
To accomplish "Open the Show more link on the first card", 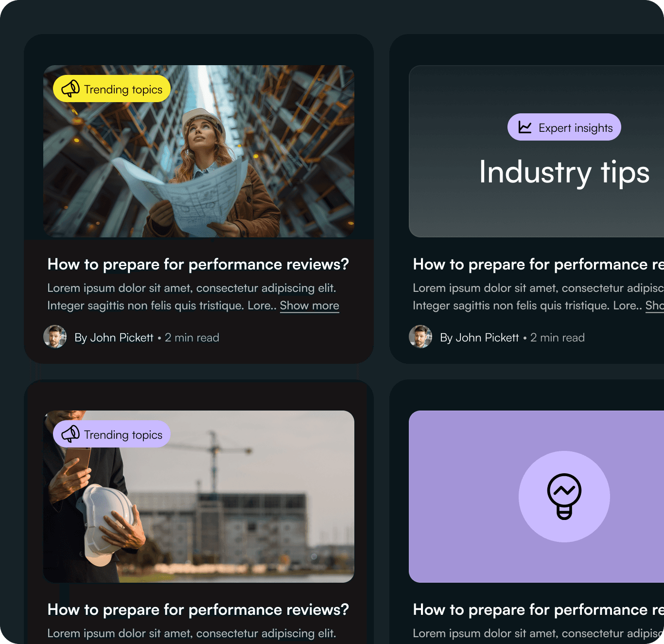I will point(310,306).
